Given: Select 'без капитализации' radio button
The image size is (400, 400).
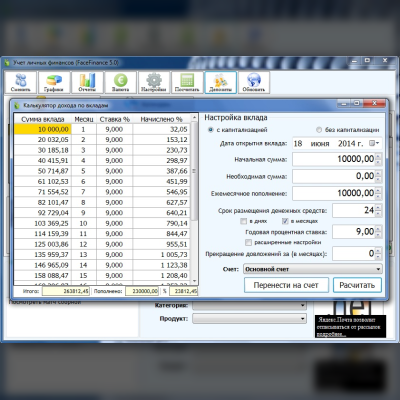Looking at the screenshot, I should 319,130.
